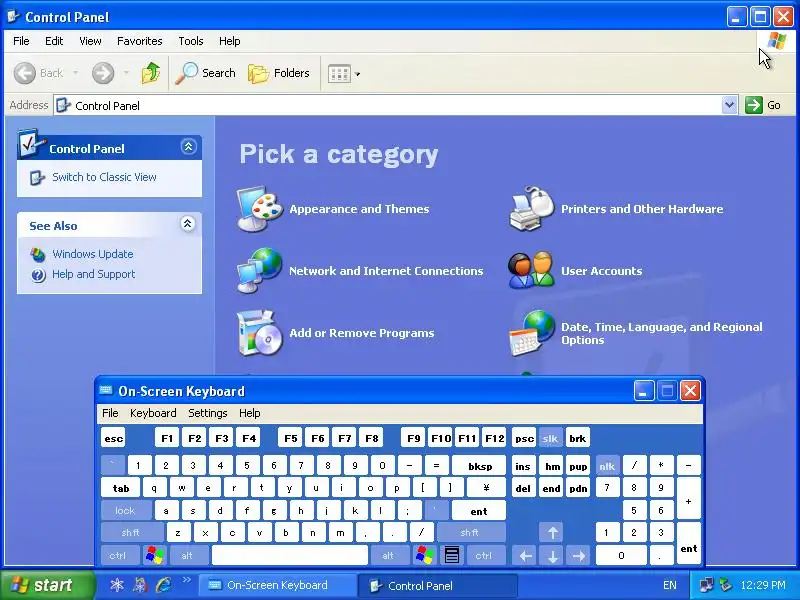This screenshot has height=600, width=800.
Task: Open the Tools menu
Action: click(x=191, y=41)
